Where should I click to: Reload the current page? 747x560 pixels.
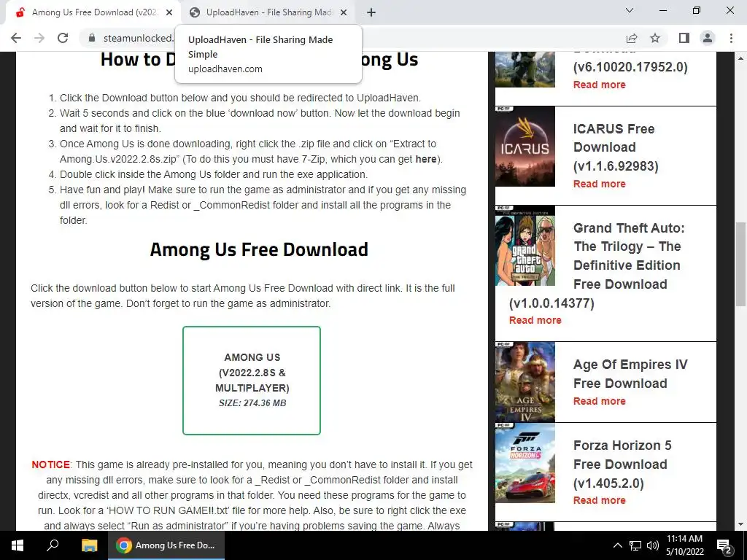[63, 38]
